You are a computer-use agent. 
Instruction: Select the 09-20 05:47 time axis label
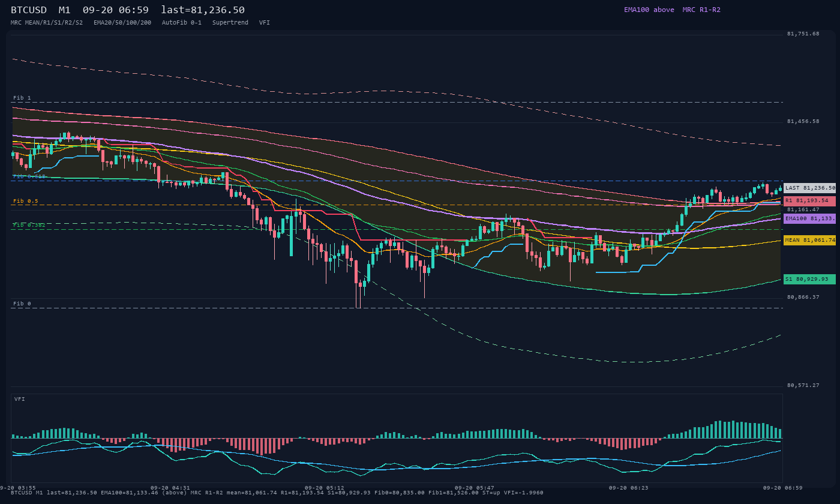click(474, 488)
